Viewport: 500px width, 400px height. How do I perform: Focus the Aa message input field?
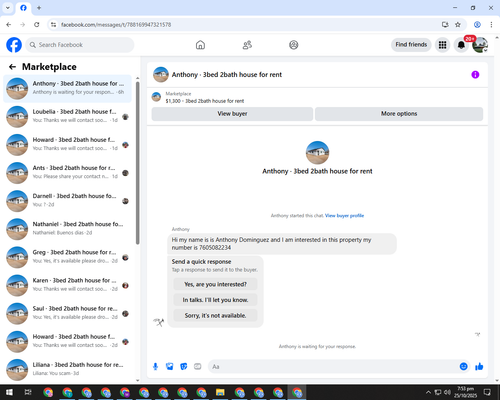click(x=333, y=367)
